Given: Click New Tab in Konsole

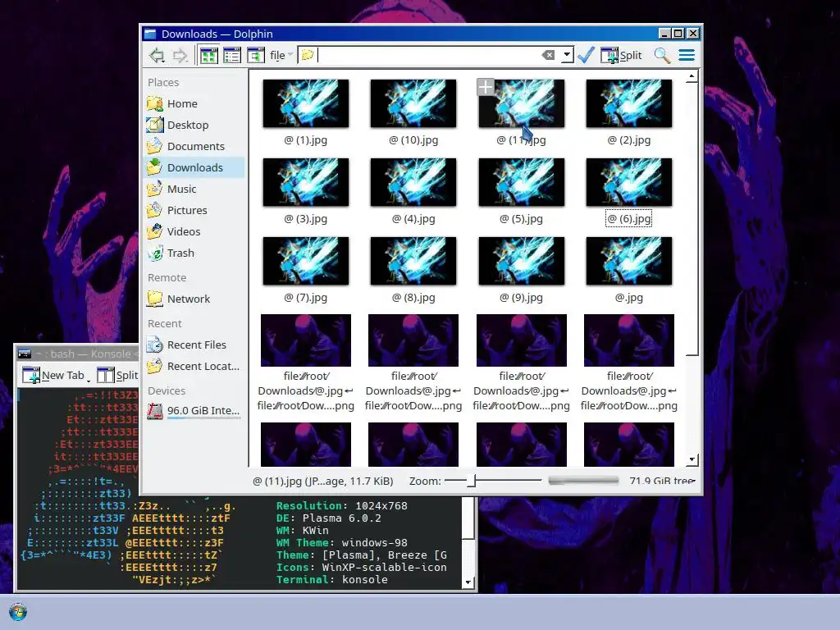Looking at the screenshot, I should (x=53, y=375).
